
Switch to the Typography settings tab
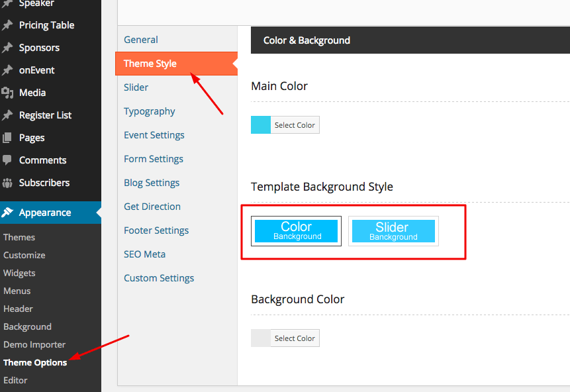coord(150,111)
